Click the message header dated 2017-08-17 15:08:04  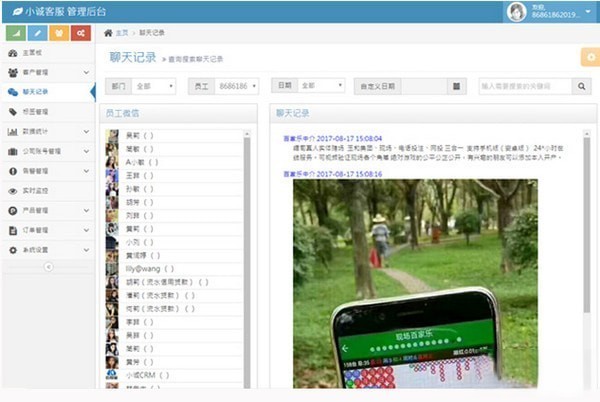click(x=333, y=138)
